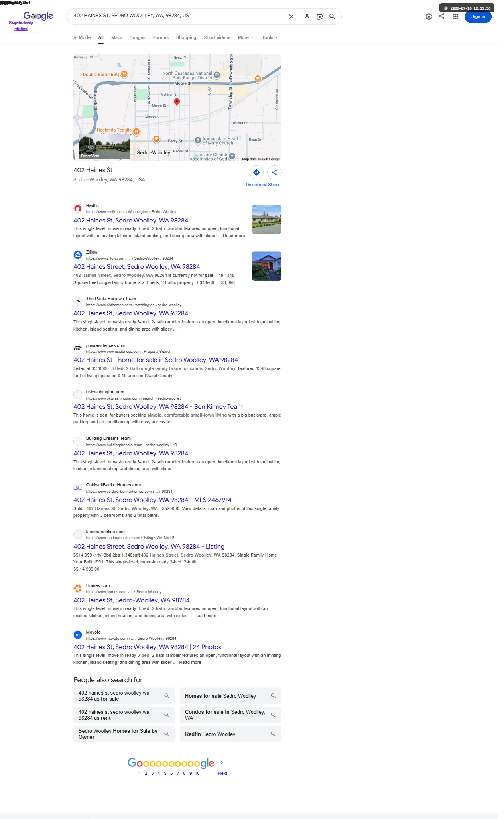Click the Next page link
The width and height of the screenshot is (504, 819).
[222, 773]
